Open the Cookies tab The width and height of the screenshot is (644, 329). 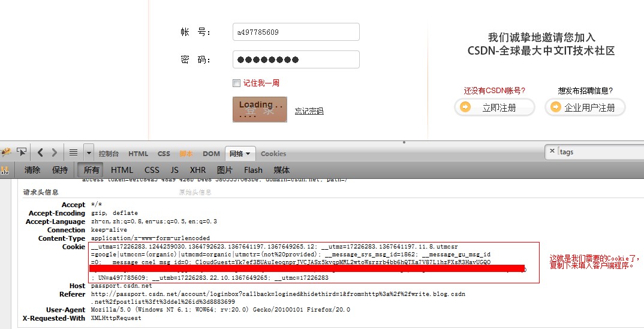273,154
